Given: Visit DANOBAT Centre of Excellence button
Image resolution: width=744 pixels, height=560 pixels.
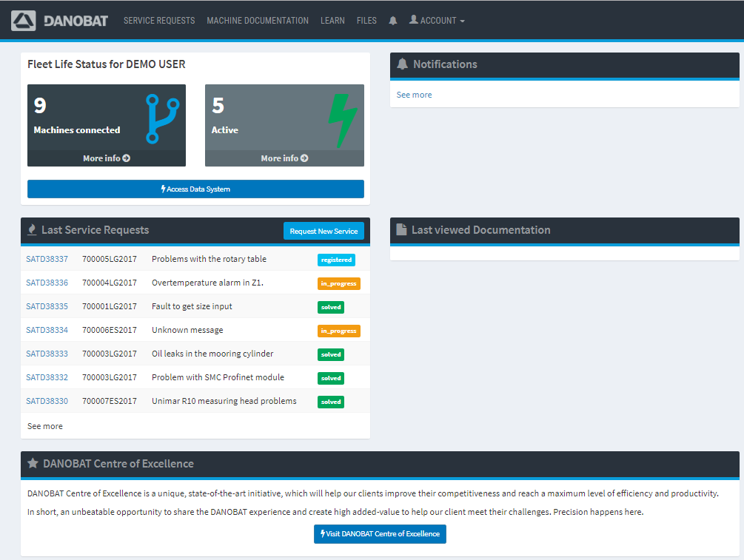Looking at the screenshot, I should (380, 534).
